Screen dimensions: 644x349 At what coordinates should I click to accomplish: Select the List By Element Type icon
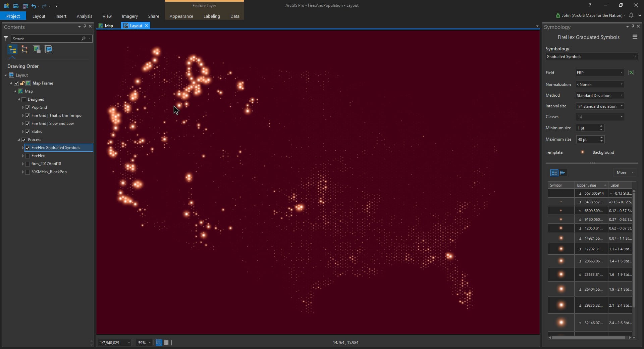coord(24,50)
